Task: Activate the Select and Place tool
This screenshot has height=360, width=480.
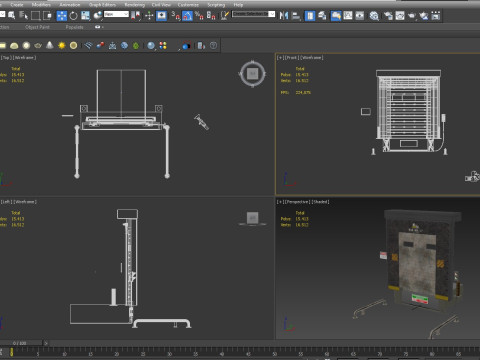Action: [98, 16]
